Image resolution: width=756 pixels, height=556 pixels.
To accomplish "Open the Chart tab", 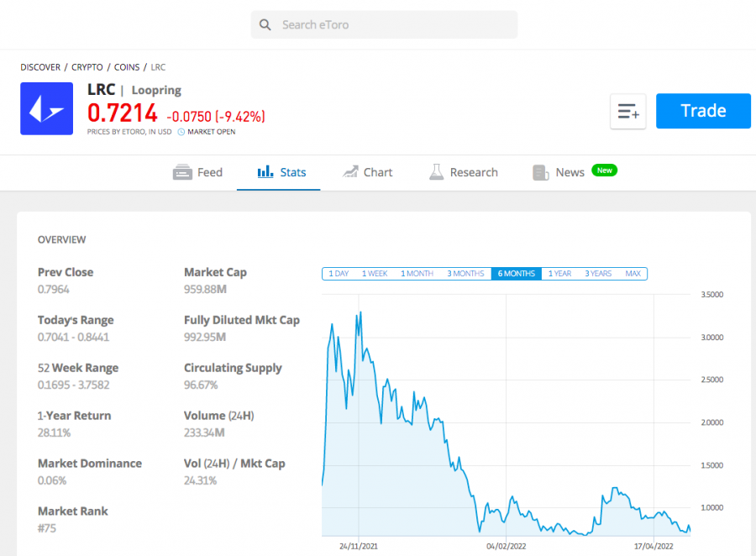I will coord(368,172).
